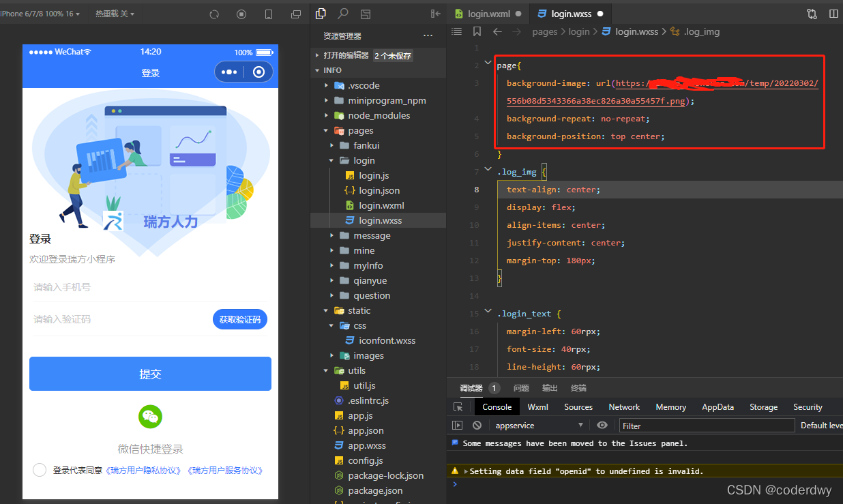Select the login.wxss editor tab
Screen dimensions: 843x504
click(571, 14)
